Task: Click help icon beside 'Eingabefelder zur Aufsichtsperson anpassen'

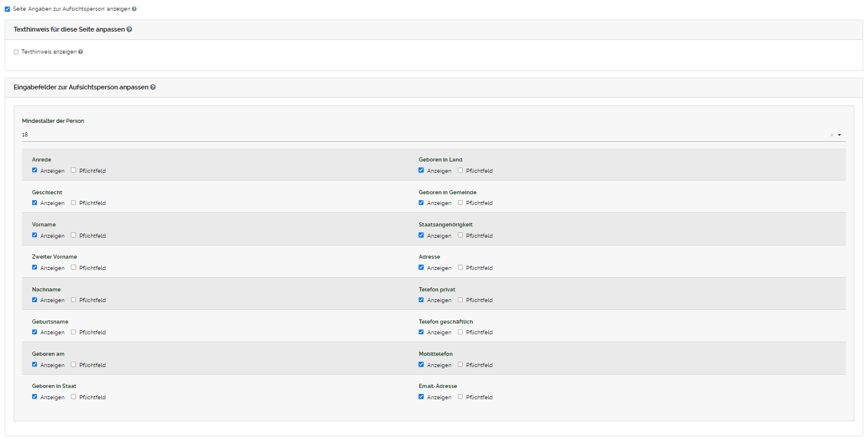Action: coord(153,87)
